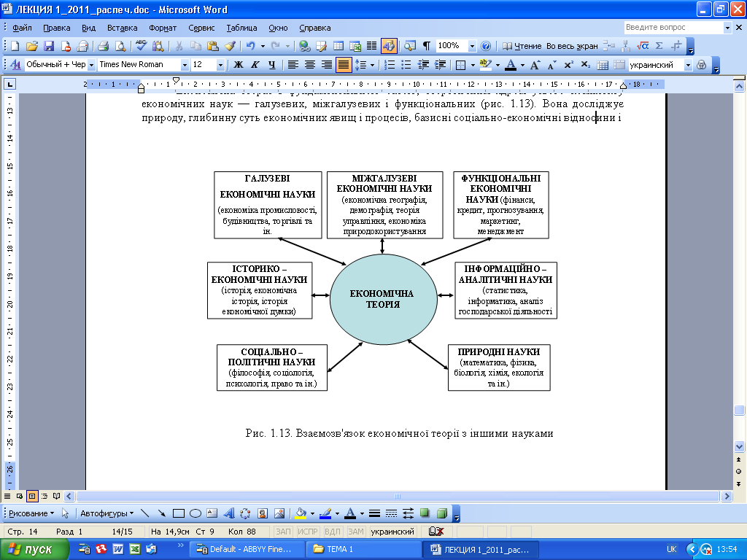Screen dimensions: 747x560
Task: Insert a text box from drawing toolbar
Action: (x=212, y=513)
